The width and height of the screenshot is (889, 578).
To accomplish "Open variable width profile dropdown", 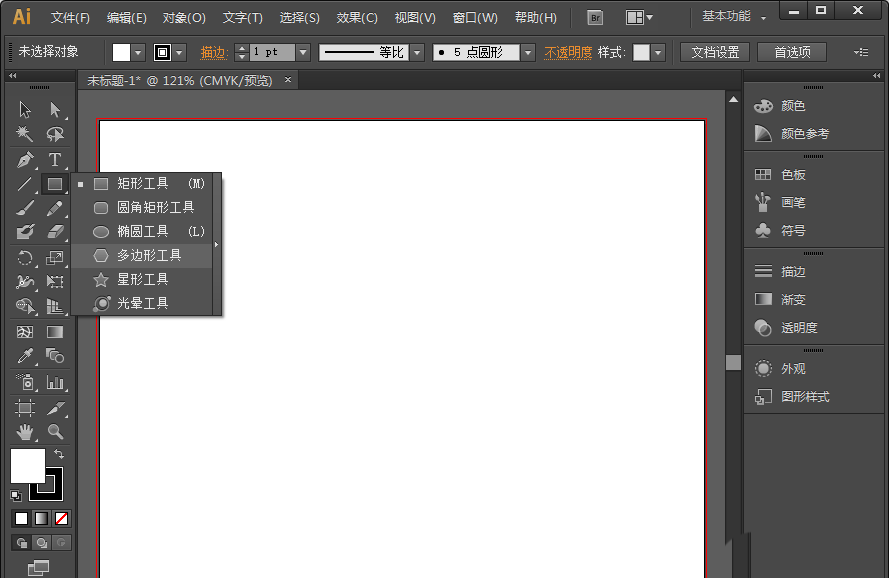I will tap(417, 53).
